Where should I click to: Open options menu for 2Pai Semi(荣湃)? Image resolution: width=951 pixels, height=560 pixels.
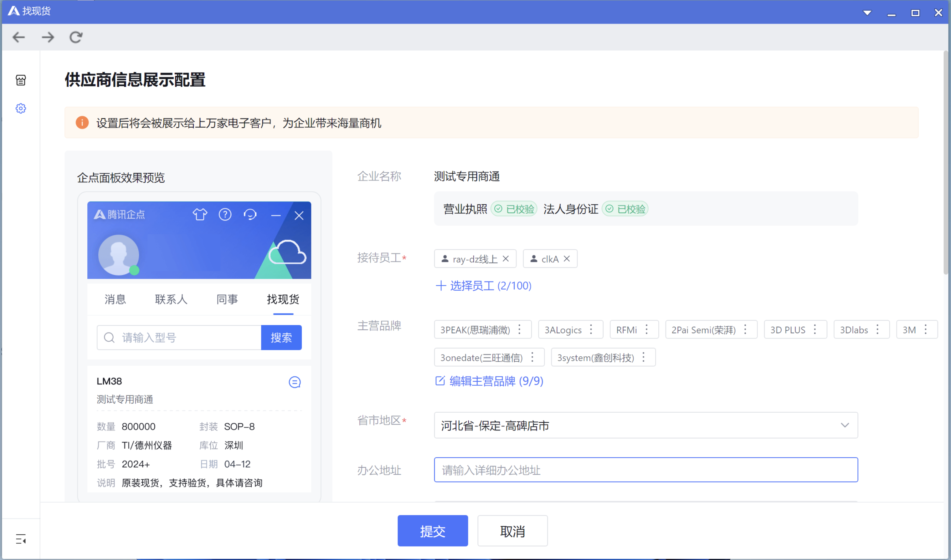pyautogui.click(x=745, y=329)
